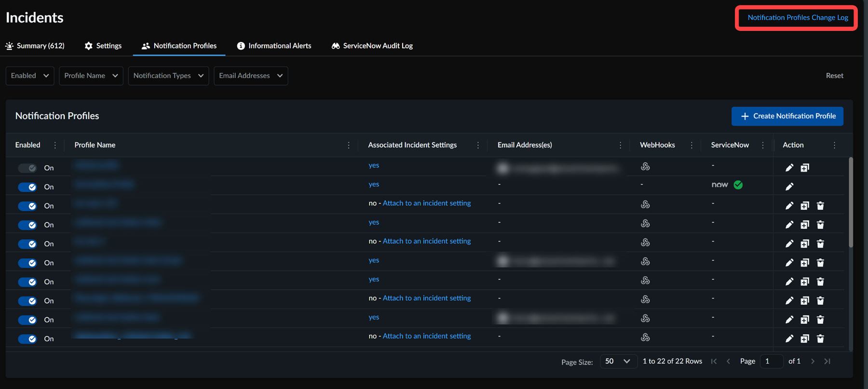Open the Email Addresses filter dropdown
This screenshot has width=868, height=389.
click(251, 76)
